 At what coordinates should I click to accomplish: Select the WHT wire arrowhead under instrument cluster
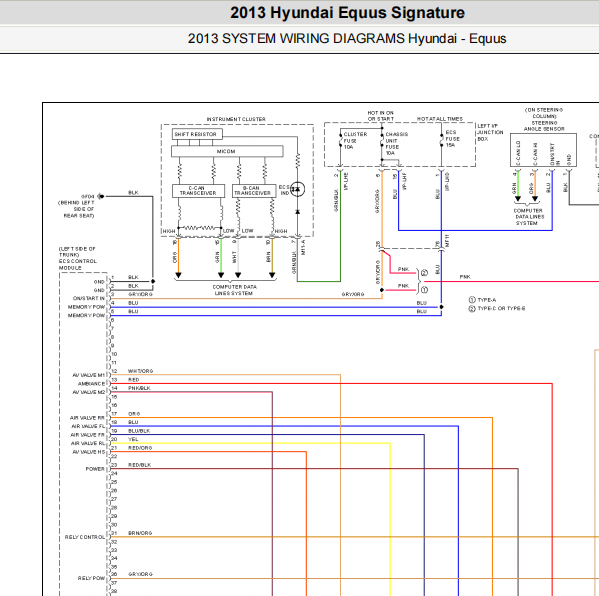[x=238, y=275]
